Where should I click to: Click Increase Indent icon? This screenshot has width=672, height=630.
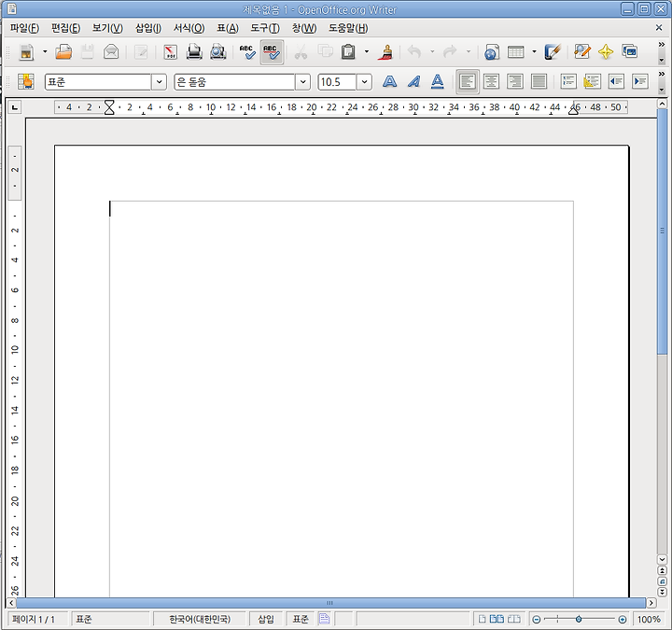tap(640, 81)
